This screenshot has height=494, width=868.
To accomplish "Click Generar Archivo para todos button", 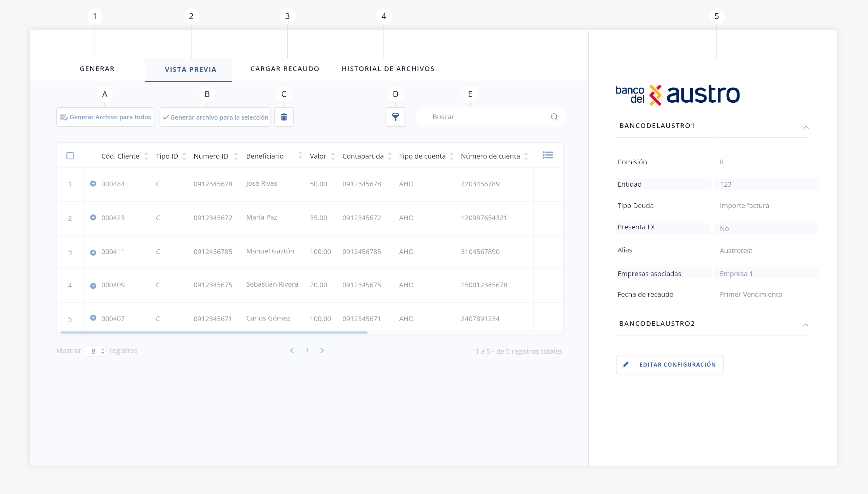I will (x=105, y=117).
